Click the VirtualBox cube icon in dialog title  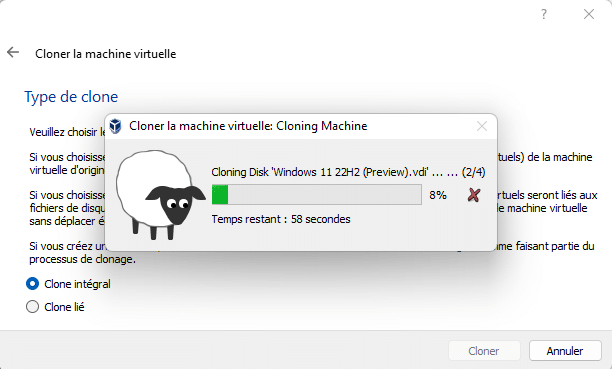pos(115,126)
